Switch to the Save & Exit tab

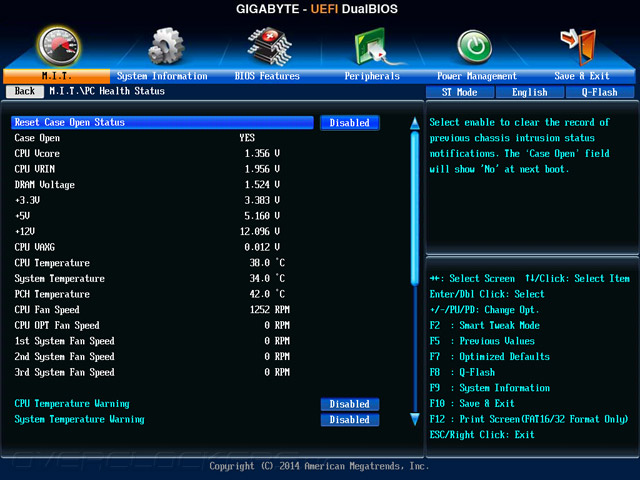[x=582, y=76]
